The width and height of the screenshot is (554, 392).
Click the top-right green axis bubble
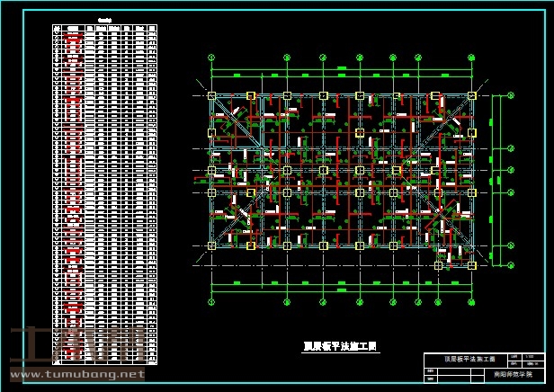coord(471,58)
